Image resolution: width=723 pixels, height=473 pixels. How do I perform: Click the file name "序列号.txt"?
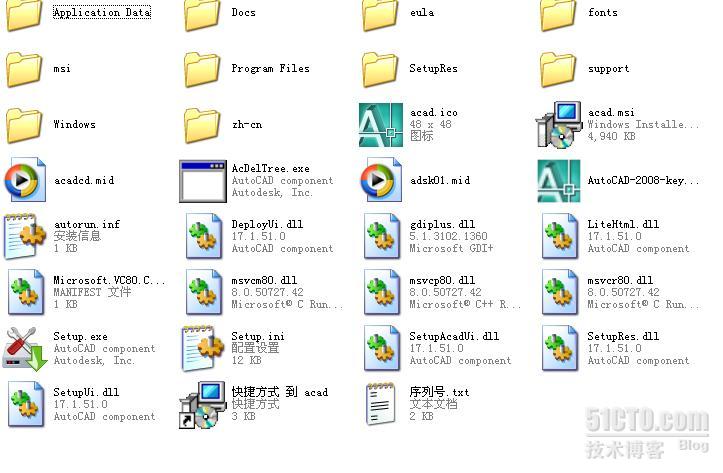[439, 392]
